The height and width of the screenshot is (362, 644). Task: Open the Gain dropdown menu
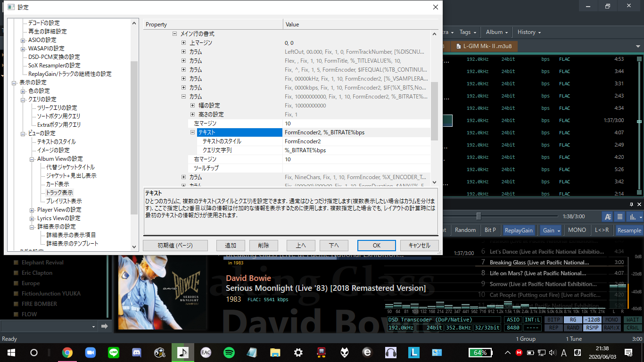click(551, 230)
